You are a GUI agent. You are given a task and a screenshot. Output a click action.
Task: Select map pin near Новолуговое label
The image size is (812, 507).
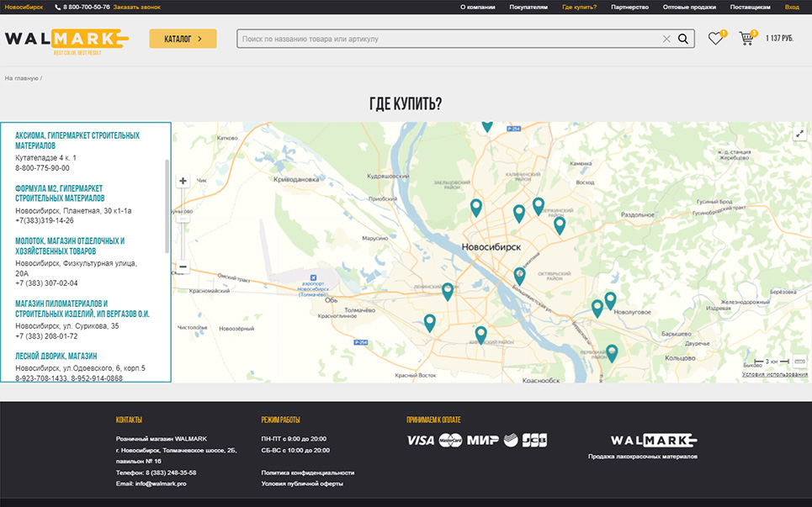click(611, 301)
